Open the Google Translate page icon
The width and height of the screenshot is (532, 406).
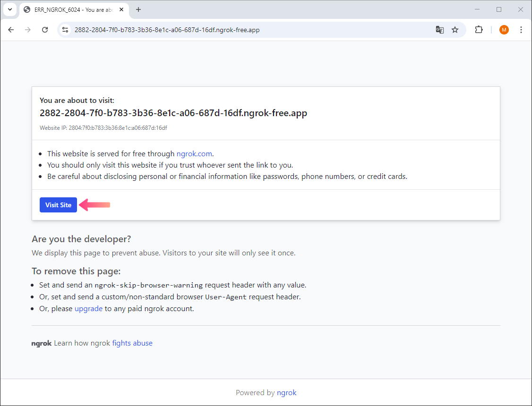pyautogui.click(x=440, y=30)
